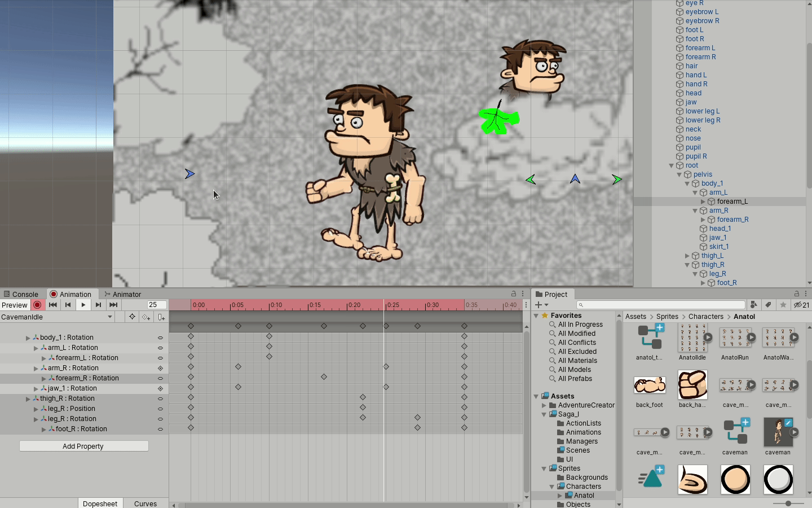The image size is (812, 508).
Task: Go to the next keyframe
Action: pos(98,305)
